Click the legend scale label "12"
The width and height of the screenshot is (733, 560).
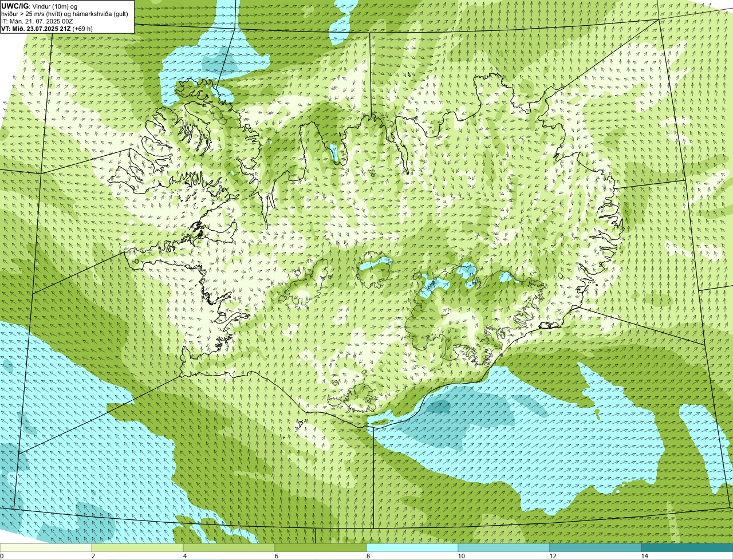click(x=553, y=556)
